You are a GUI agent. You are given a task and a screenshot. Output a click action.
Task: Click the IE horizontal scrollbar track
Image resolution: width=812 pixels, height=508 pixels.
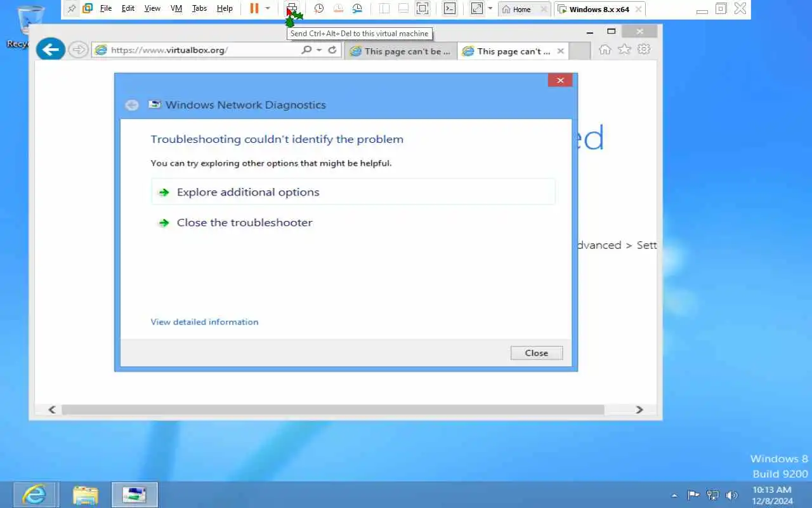[332, 410]
